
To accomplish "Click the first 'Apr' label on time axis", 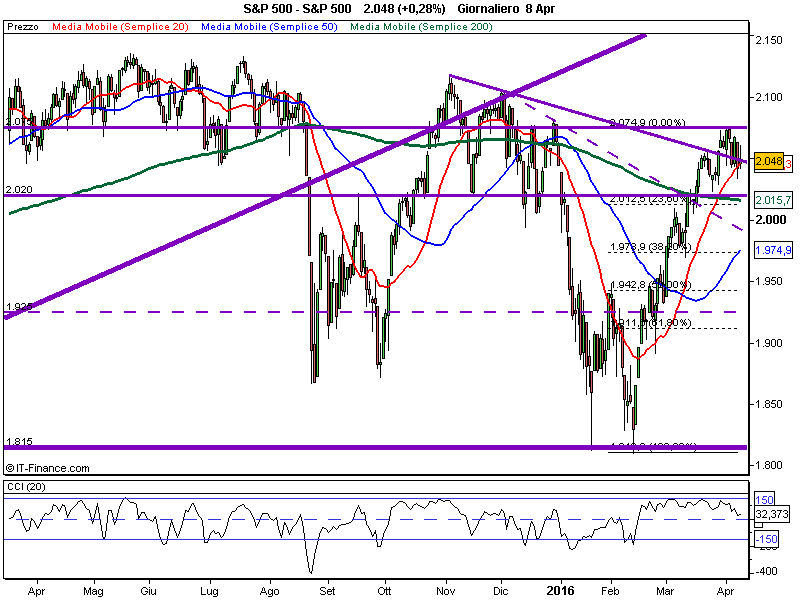I will coord(36,591).
